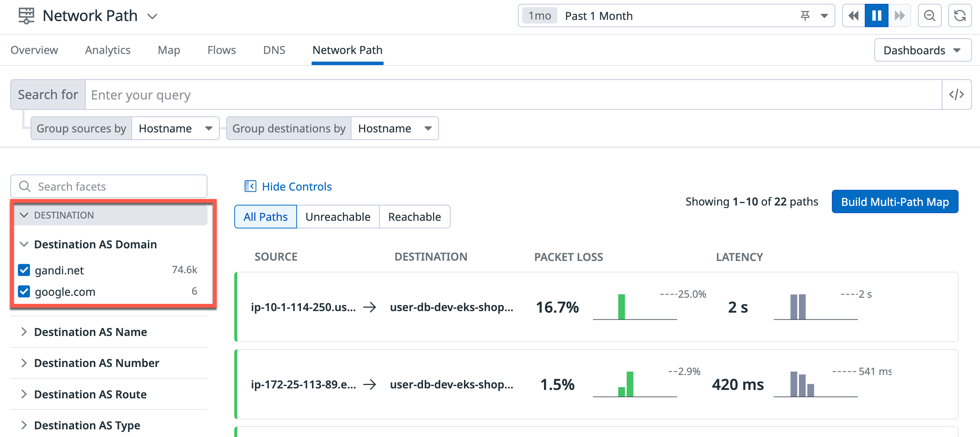Open Group sources by Hostname dropdown

click(x=175, y=128)
